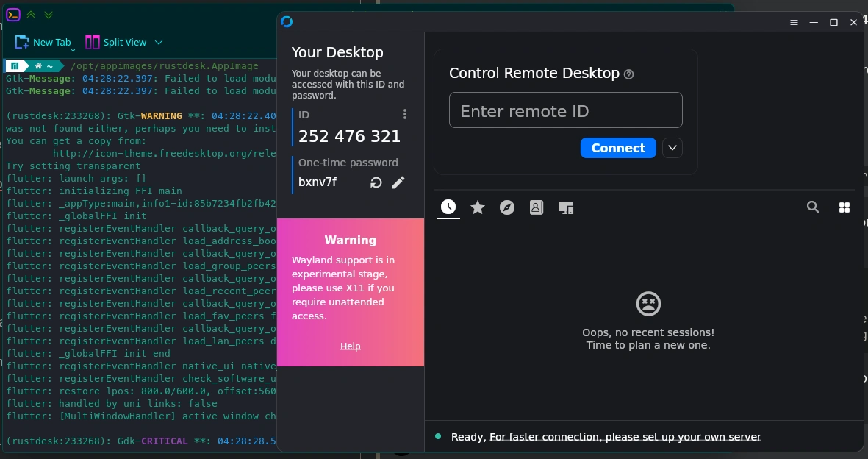Click the green down chevrons in terminal title bar
The height and width of the screenshot is (459, 868).
[x=49, y=15]
